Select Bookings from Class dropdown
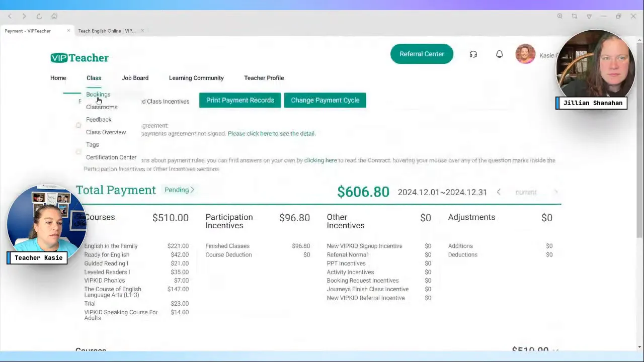 [98, 95]
